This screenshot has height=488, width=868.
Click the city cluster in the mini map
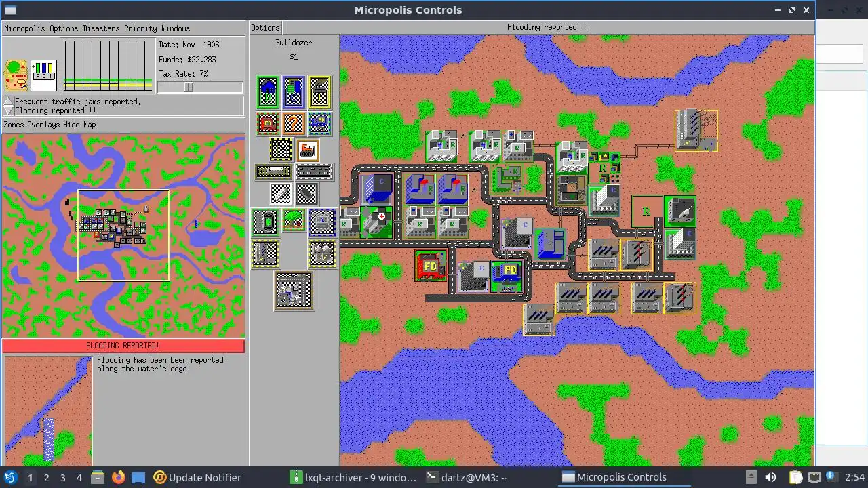(x=113, y=227)
